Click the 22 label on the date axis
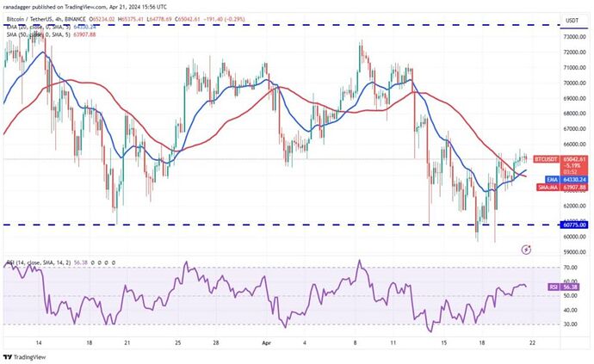This screenshot has width=594, height=364. (533, 343)
